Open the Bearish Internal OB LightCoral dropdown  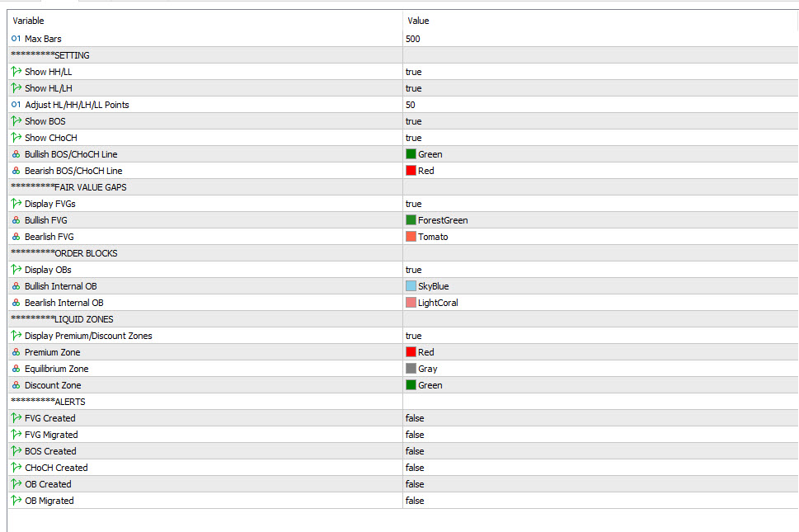tap(437, 303)
